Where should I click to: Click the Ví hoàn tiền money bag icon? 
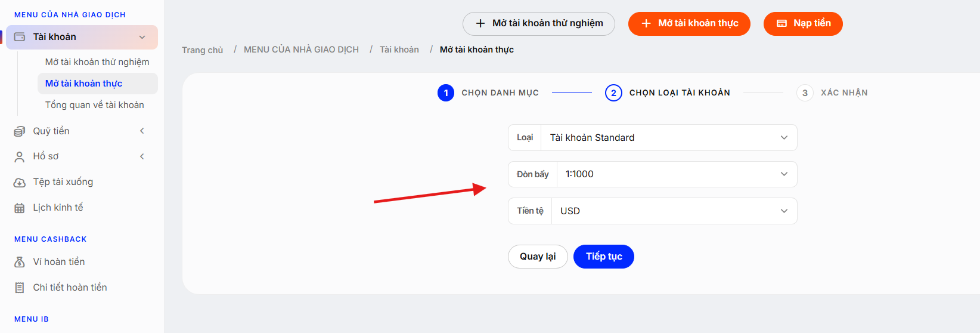pos(20,262)
